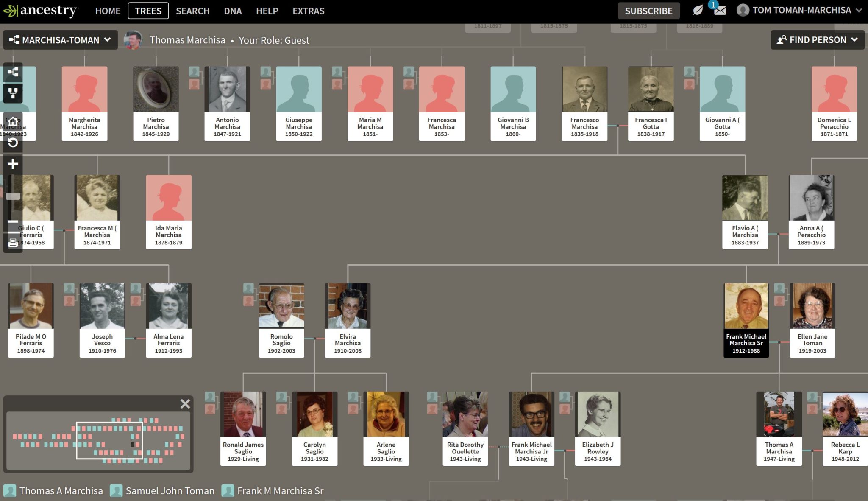The width and height of the screenshot is (868, 501).
Task: Expand Antonio Marchisa's parents toggle
Action: [194, 78]
